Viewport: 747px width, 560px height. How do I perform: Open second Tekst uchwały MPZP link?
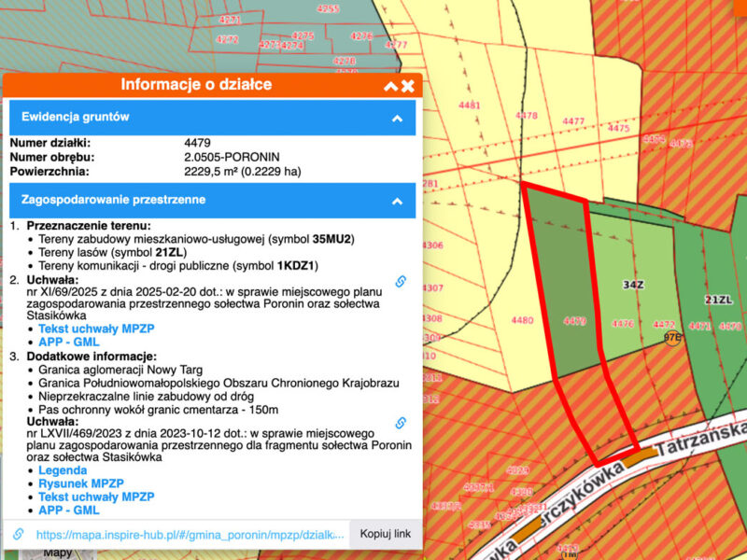[96, 497]
